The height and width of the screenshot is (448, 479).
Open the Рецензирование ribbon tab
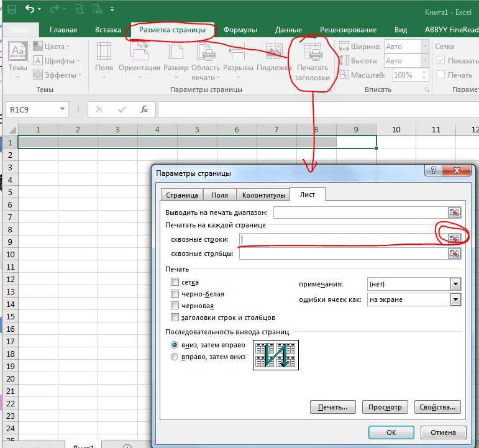coord(348,30)
